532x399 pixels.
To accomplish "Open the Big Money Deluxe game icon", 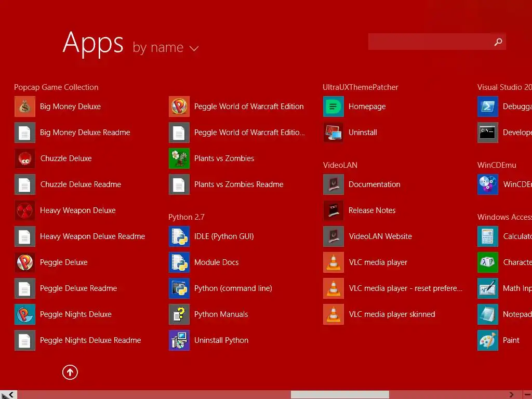I will click(x=25, y=107).
